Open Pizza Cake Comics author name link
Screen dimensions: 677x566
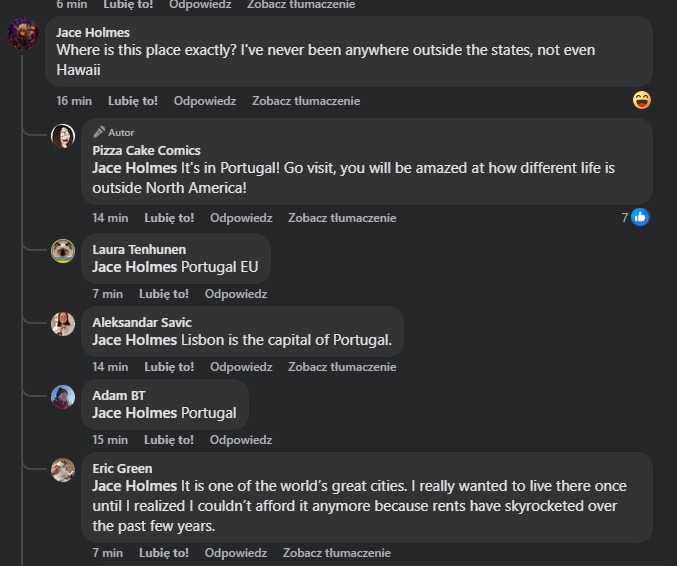146,150
